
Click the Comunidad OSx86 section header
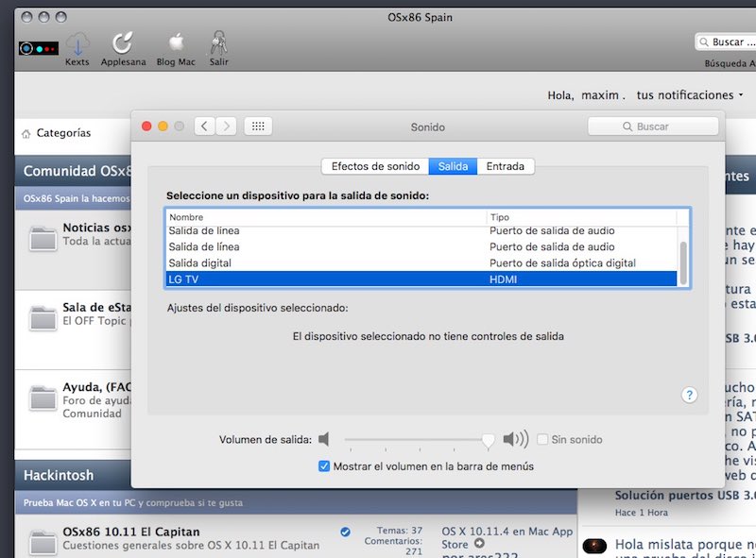(77, 171)
